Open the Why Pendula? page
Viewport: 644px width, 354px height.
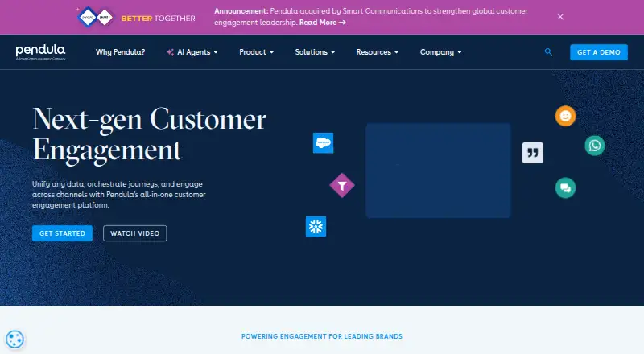click(x=120, y=52)
